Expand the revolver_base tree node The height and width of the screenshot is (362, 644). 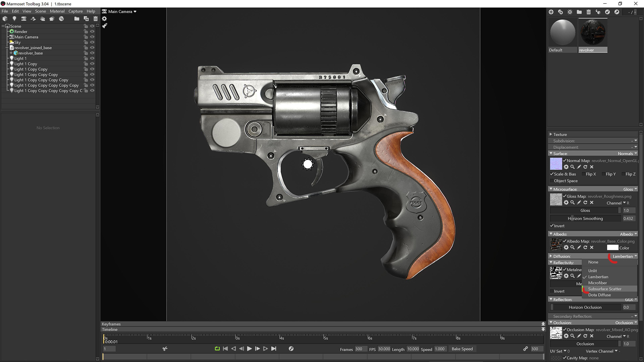tap(11, 53)
